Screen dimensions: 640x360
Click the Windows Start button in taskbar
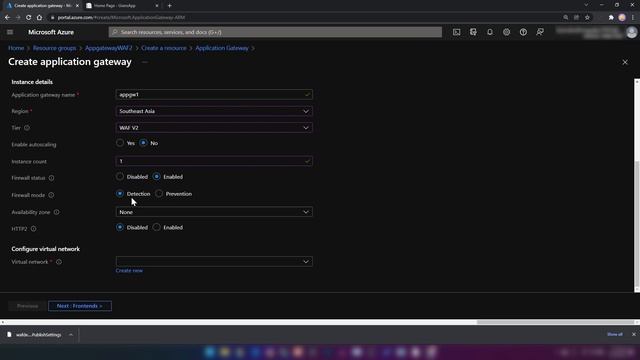pyautogui.click(x=210, y=352)
